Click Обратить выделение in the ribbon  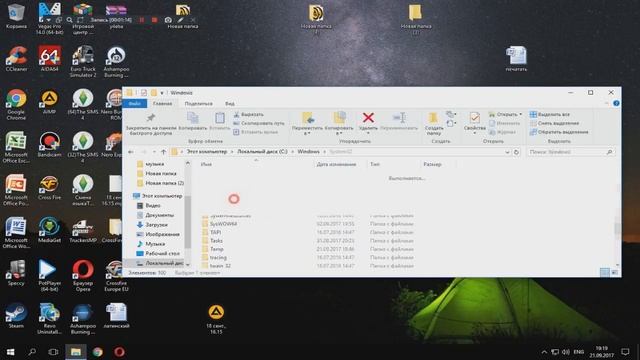tap(559, 132)
